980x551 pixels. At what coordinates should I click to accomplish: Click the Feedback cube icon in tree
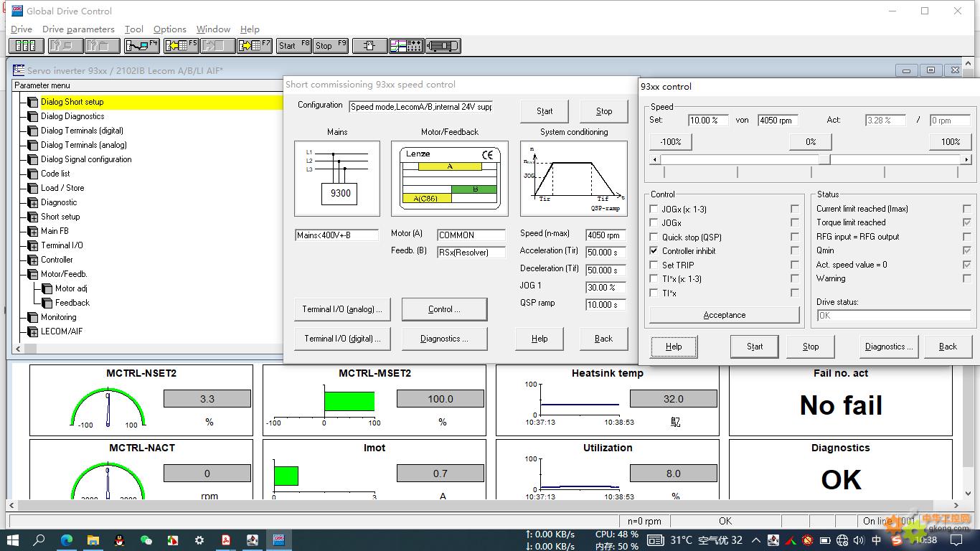47,303
